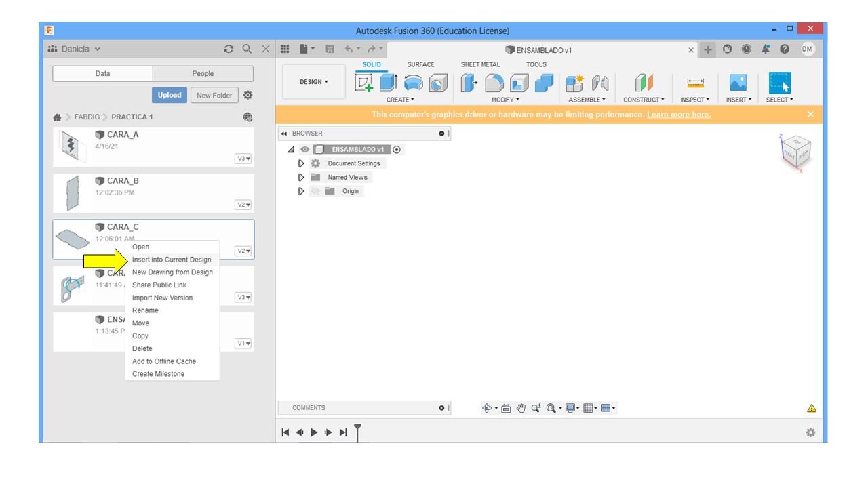
Task: Open the INSPECT dropdown menu
Action: coord(695,100)
